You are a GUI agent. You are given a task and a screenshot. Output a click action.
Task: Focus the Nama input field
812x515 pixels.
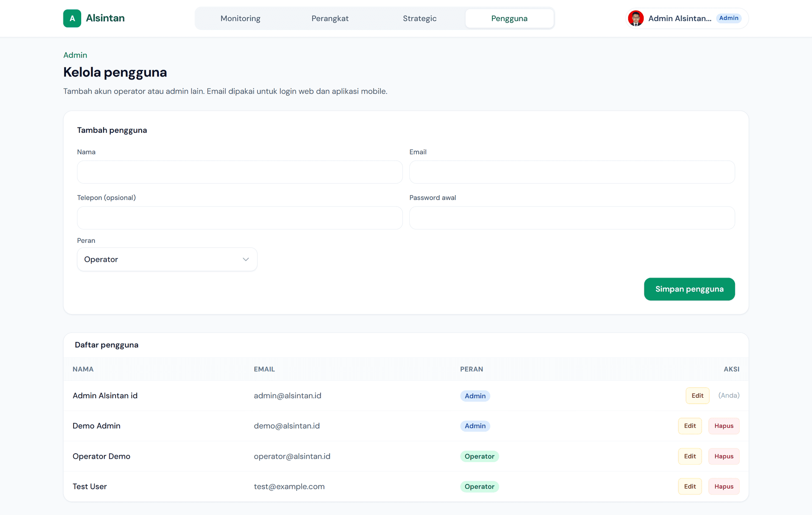pos(240,172)
